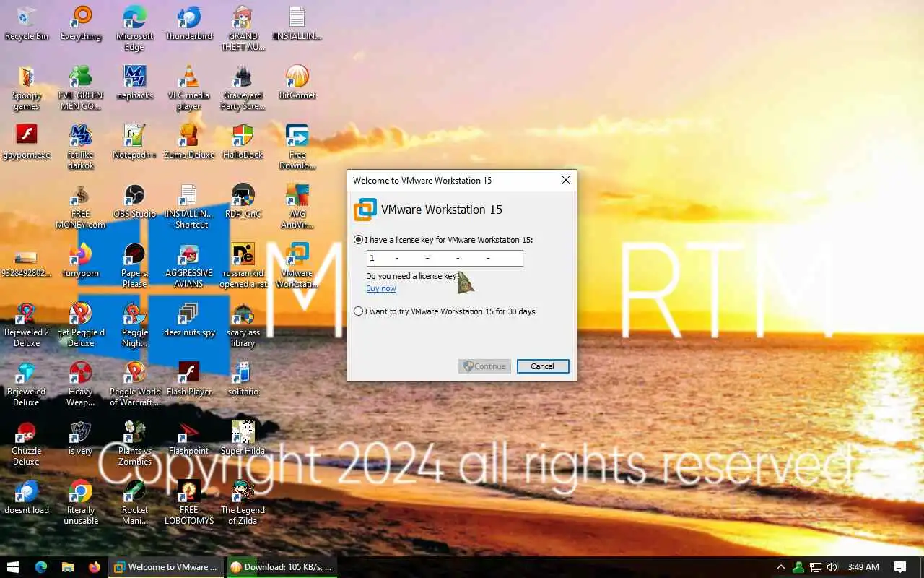Image resolution: width=924 pixels, height=578 pixels.
Task: Select the Plants vs Zombies desktop icon
Action: 134,443
